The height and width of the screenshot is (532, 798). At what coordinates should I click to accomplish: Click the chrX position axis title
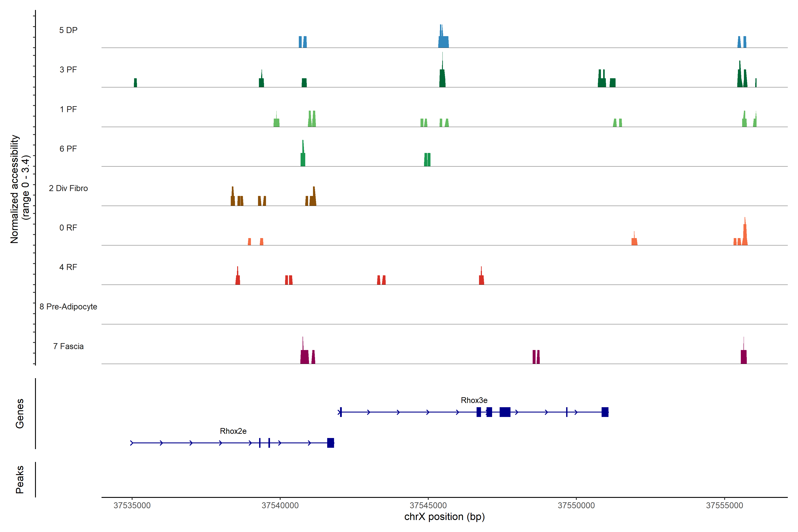444,517
